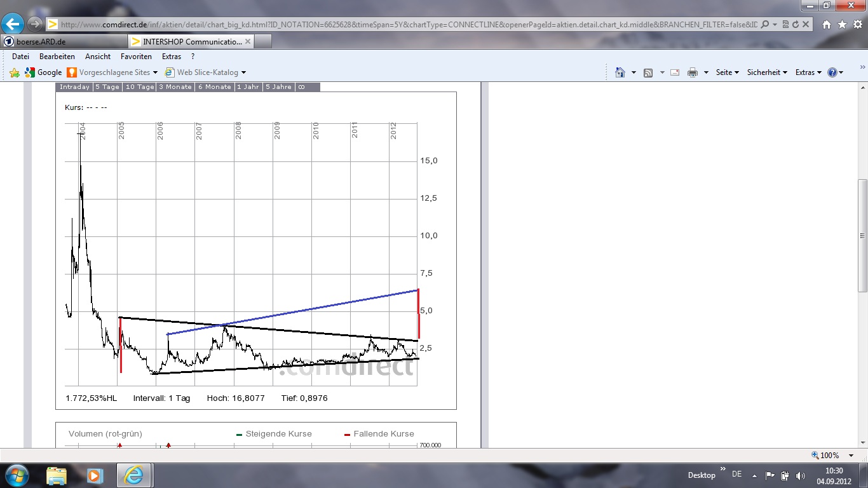The image size is (868, 488).
Task: Click the printer icon in command bar
Action: coord(693,72)
